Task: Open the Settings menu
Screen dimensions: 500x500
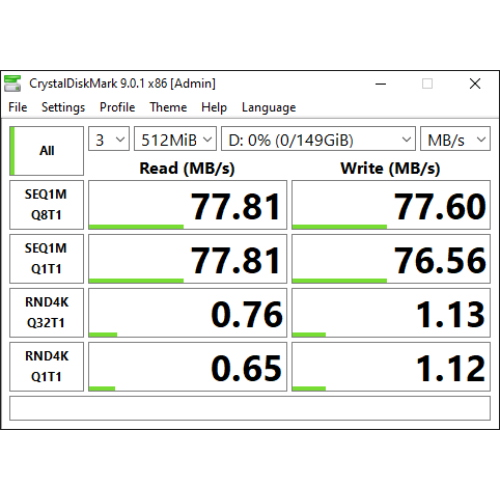Action: [63, 107]
